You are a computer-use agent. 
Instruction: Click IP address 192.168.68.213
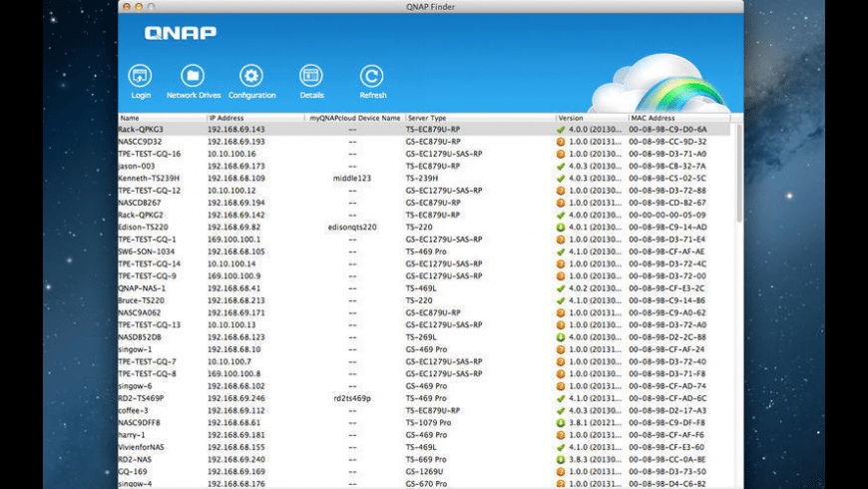(x=236, y=300)
